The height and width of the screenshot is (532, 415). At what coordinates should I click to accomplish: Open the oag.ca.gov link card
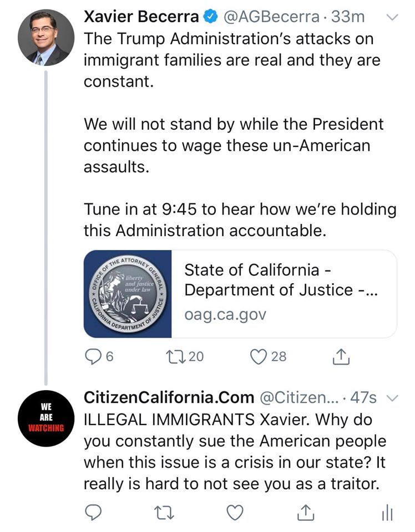point(284,294)
